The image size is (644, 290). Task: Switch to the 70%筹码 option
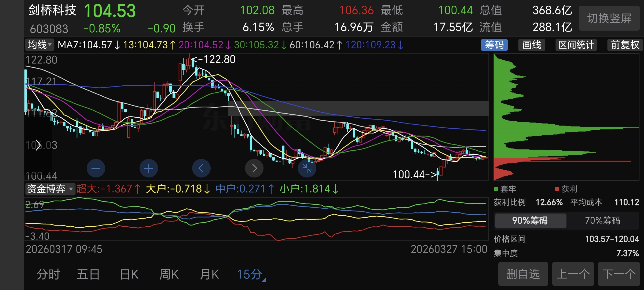[x=603, y=220]
